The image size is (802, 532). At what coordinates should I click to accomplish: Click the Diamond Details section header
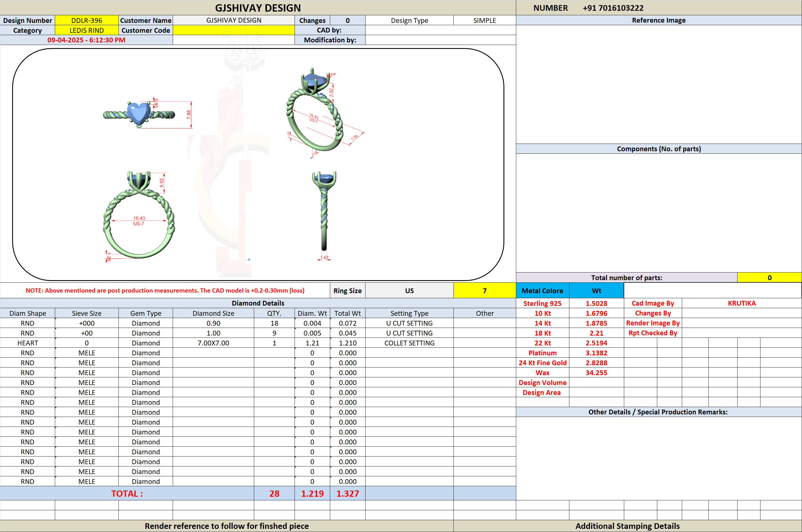pyautogui.click(x=258, y=303)
